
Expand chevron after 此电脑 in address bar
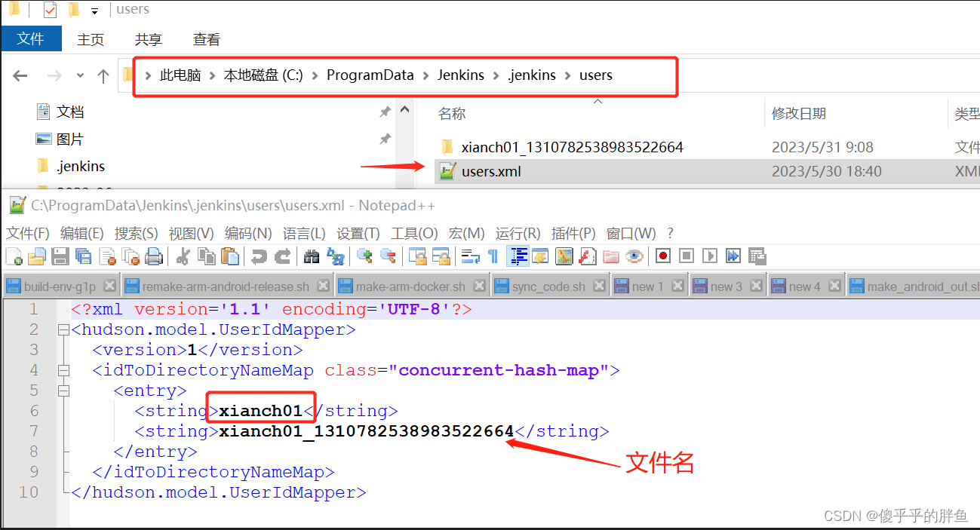pos(212,75)
